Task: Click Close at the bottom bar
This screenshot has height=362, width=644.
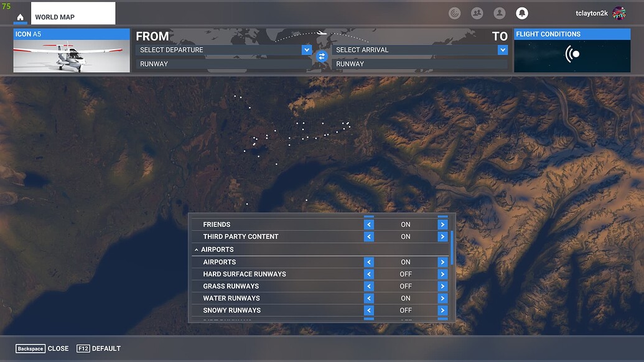Action: point(58,348)
